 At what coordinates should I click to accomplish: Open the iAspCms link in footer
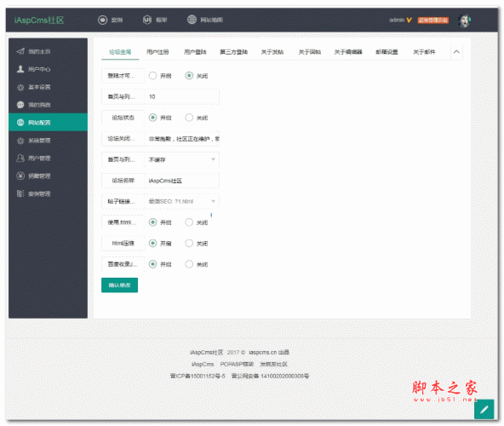(203, 364)
